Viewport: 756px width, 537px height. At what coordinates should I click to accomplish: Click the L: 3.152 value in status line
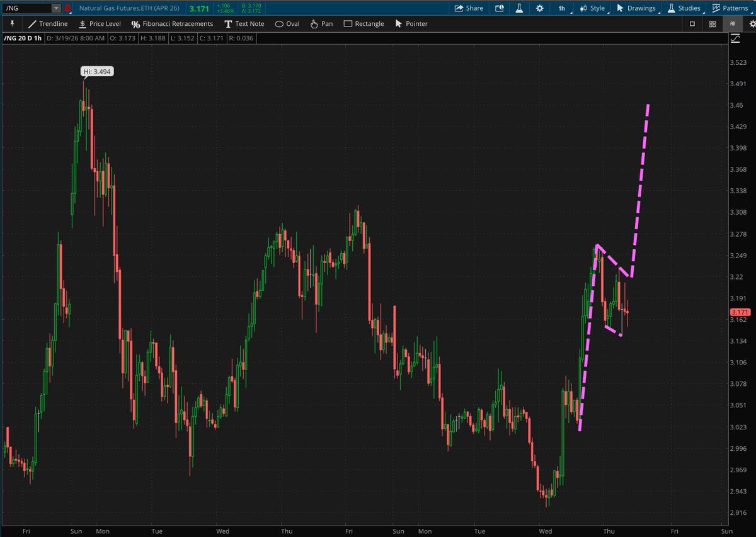pos(181,38)
